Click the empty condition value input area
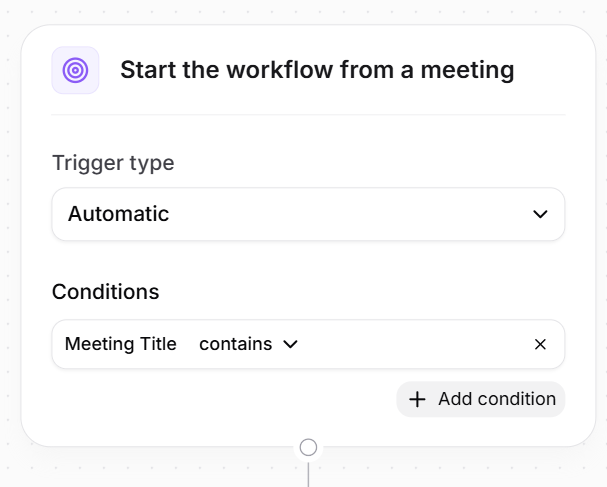The height and width of the screenshot is (487, 607). (x=410, y=344)
